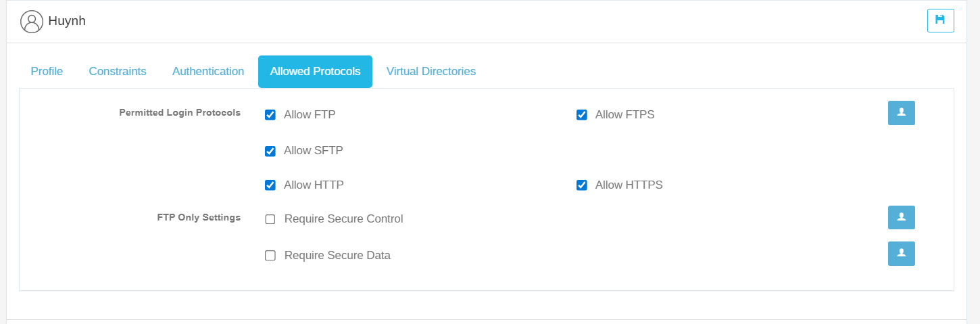Click the Huynh username heading
The image size is (980, 324).
[x=67, y=21]
